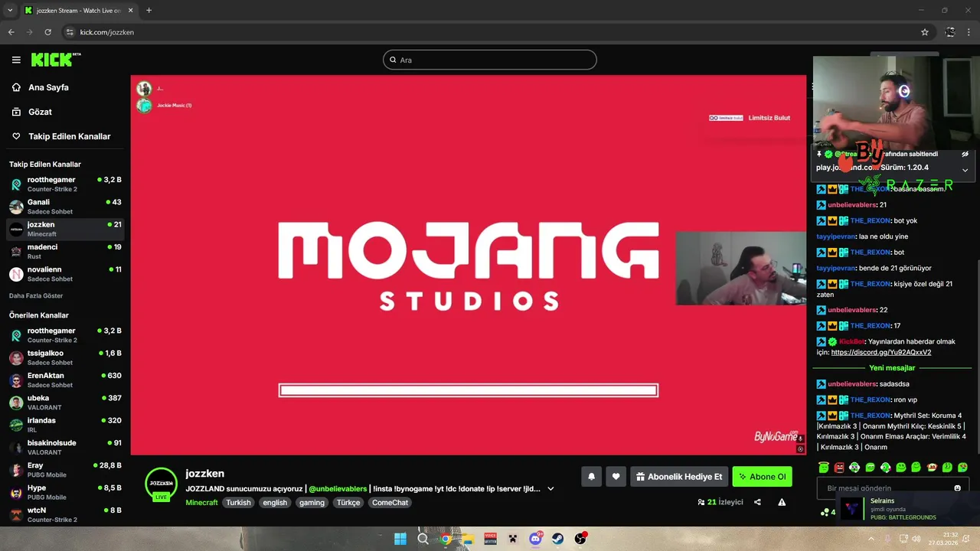Open OBS Studio from the taskbar

580,539
